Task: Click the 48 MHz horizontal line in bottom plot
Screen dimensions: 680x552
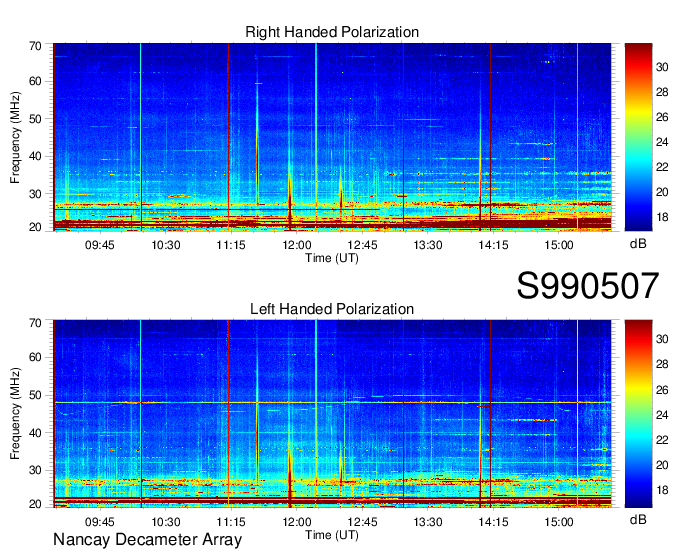Action: (333, 403)
